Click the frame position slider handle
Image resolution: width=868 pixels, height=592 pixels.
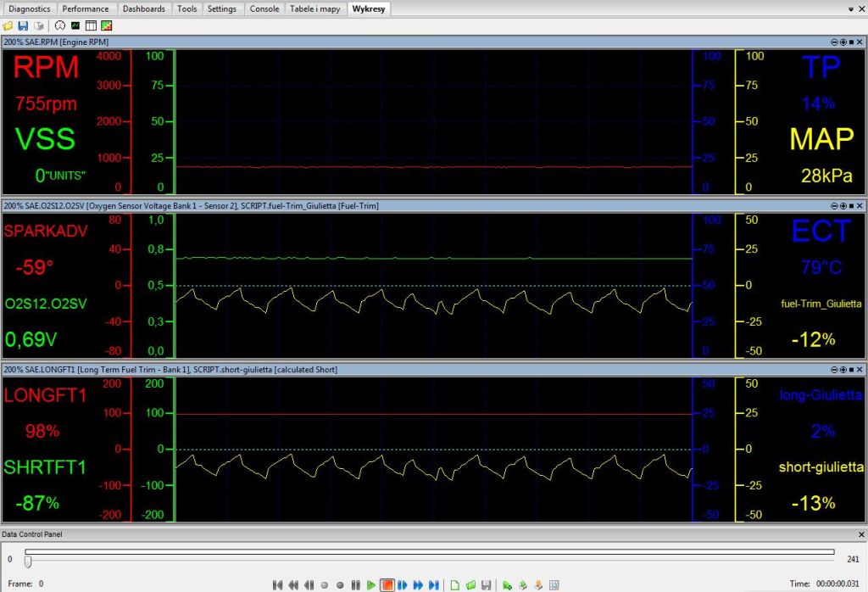coord(28,561)
